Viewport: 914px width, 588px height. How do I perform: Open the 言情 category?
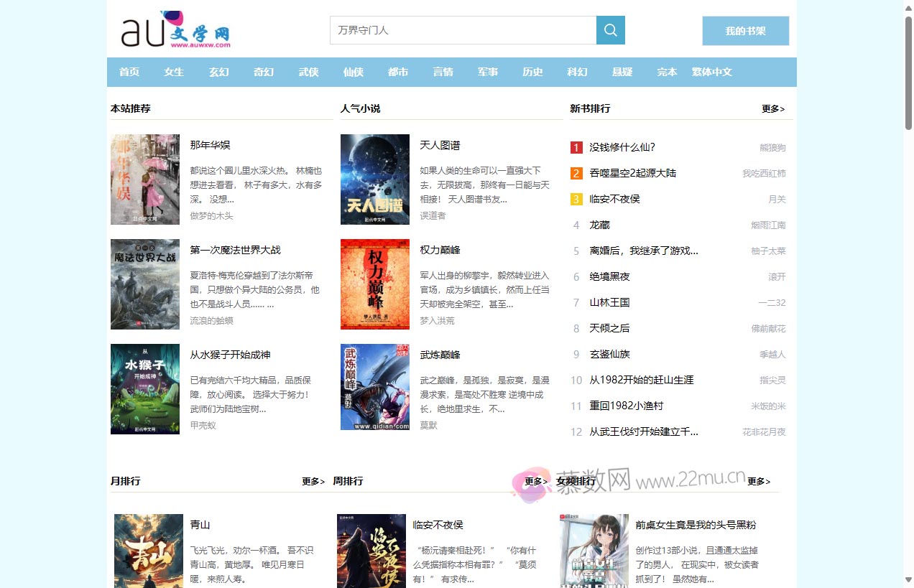(x=443, y=72)
